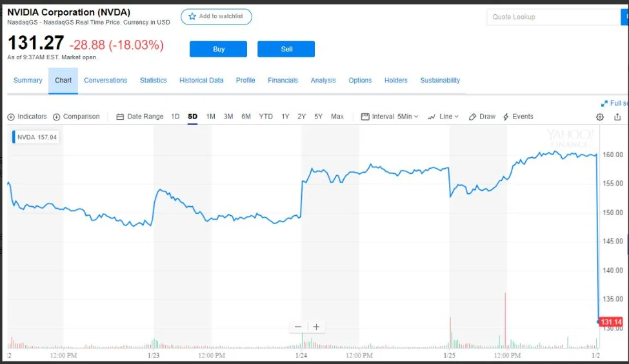Select the 5D range
The height and width of the screenshot is (364, 629).
(x=192, y=117)
